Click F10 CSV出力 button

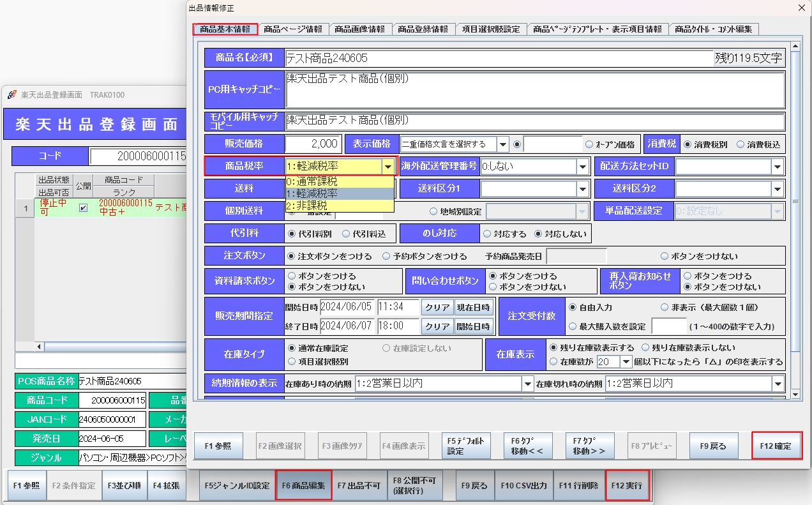pos(523,485)
